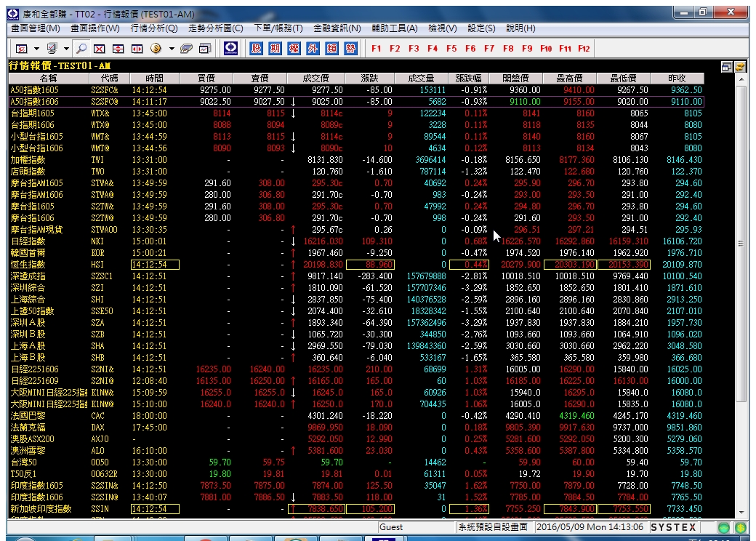Click the 類 sector category button
Screen dimensions: 756x541
(x=331, y=48)
